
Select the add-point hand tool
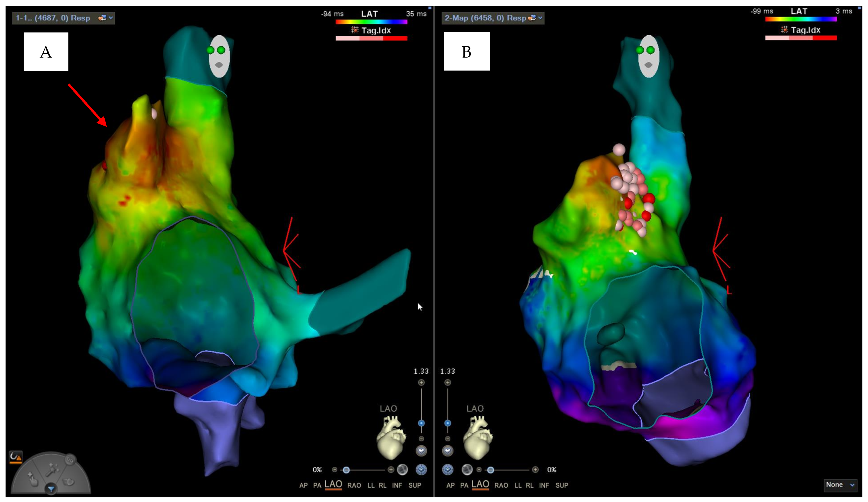point(33,479)
